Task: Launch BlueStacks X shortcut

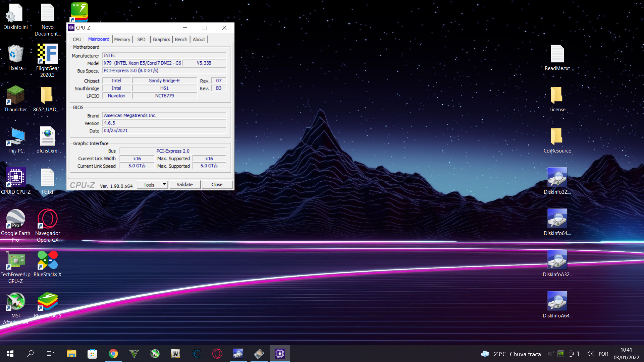Action: click(x=48, y=264)
